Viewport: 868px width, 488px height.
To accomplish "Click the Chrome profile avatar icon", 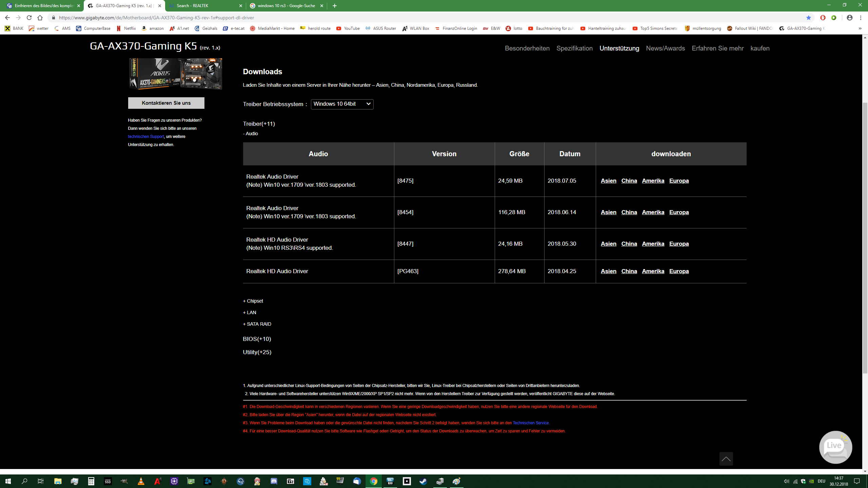I will pos(849,18).
